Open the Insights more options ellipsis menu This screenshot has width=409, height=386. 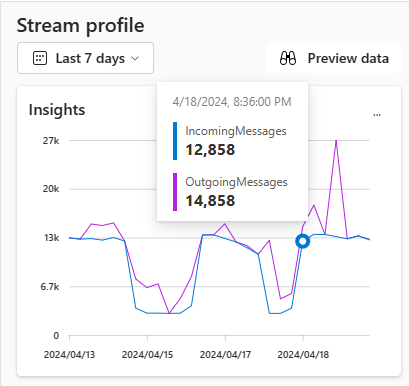click(x=377, y=115)
